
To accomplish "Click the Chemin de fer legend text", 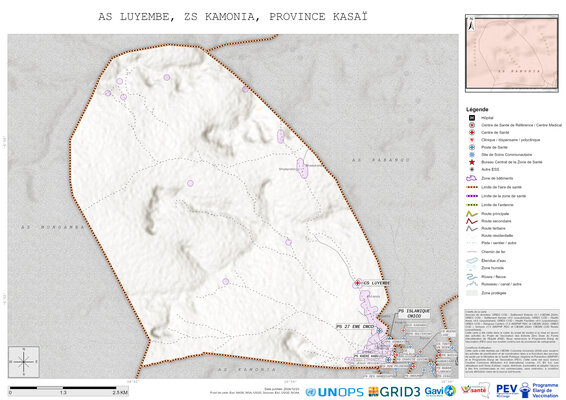I will pyautogui.click(x=493, y=252).
